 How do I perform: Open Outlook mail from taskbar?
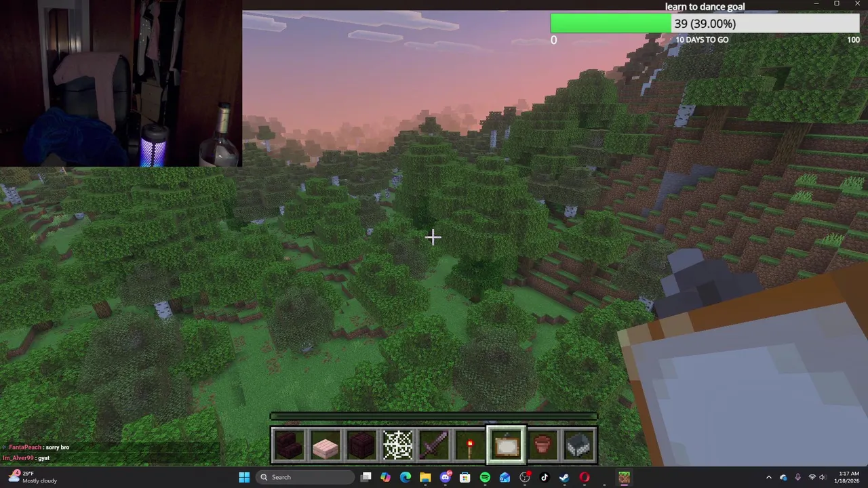click(x=505, y=477)
